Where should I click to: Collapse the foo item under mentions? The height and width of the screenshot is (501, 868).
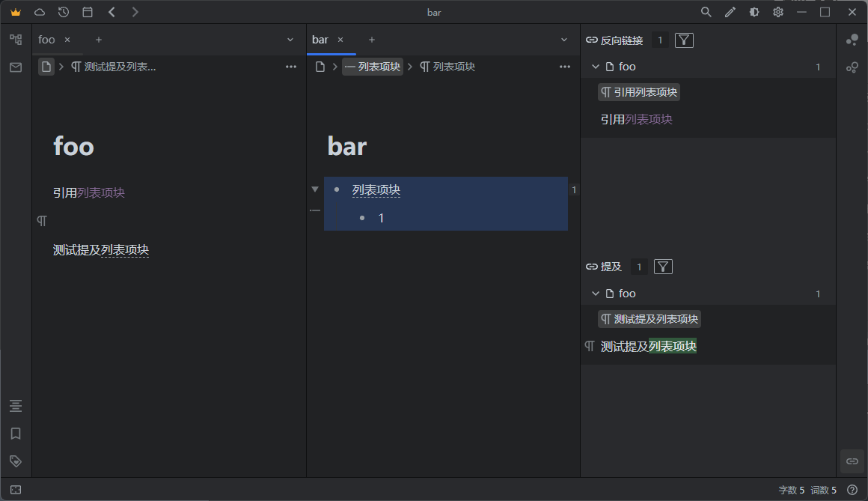[x=596, y=294]
